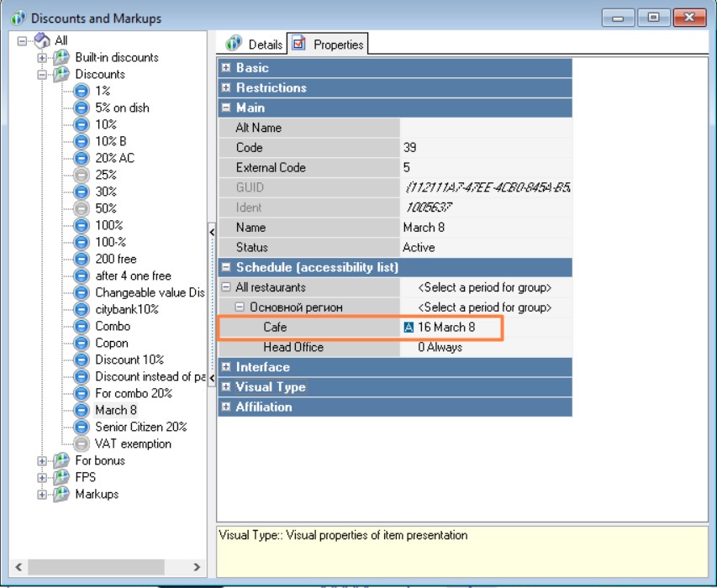Collapse the Schedule (accessibility list) section
717x588 pixels.
tap(226, 267)
